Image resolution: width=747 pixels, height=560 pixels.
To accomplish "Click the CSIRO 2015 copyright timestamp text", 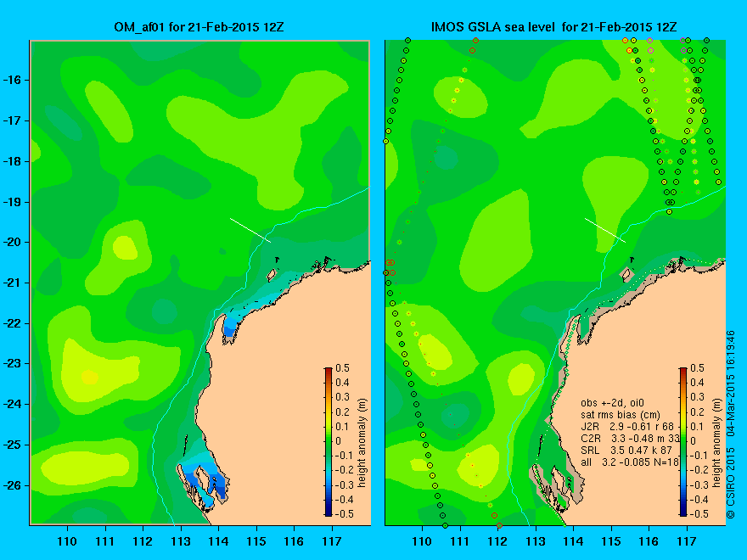I will click(731, 425).
